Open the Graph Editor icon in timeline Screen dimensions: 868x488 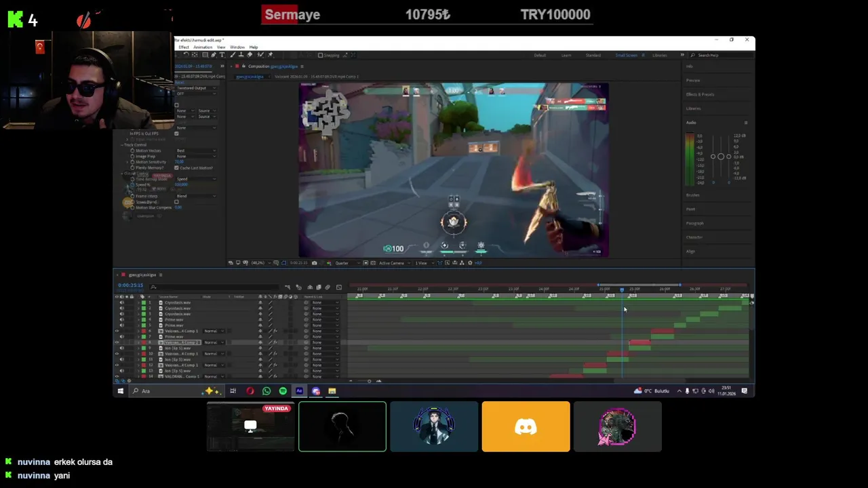coord(339,287)
